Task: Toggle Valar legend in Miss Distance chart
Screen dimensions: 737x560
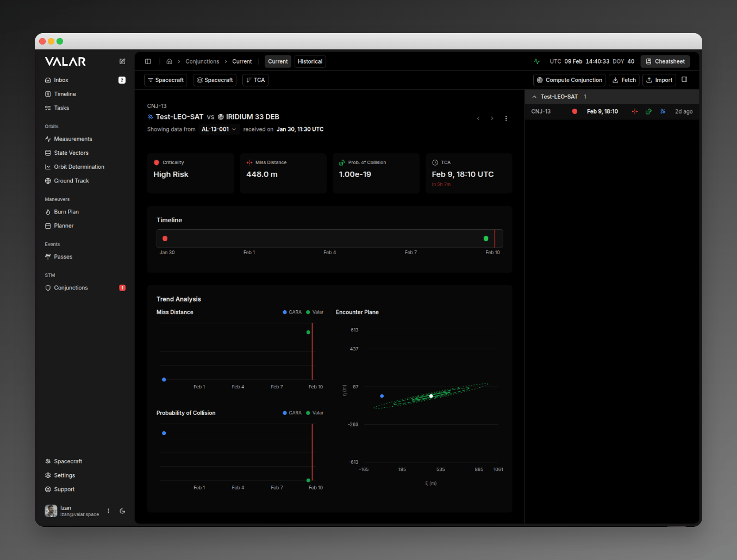Action: [315, 312]
